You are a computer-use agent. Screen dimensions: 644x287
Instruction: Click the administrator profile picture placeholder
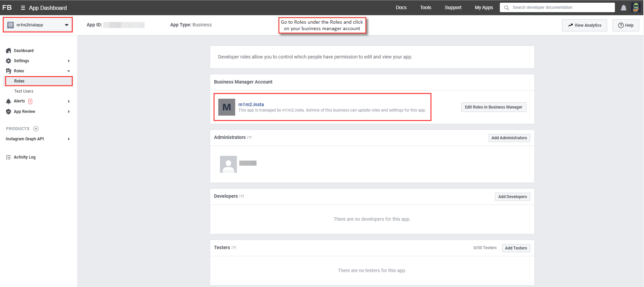228,164
